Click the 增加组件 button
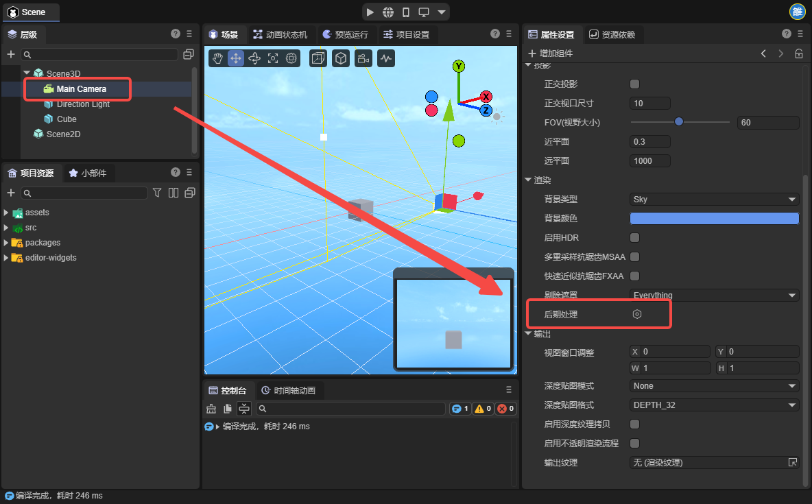The width and height of the screenshot is (812, 504). coord(550,53)
